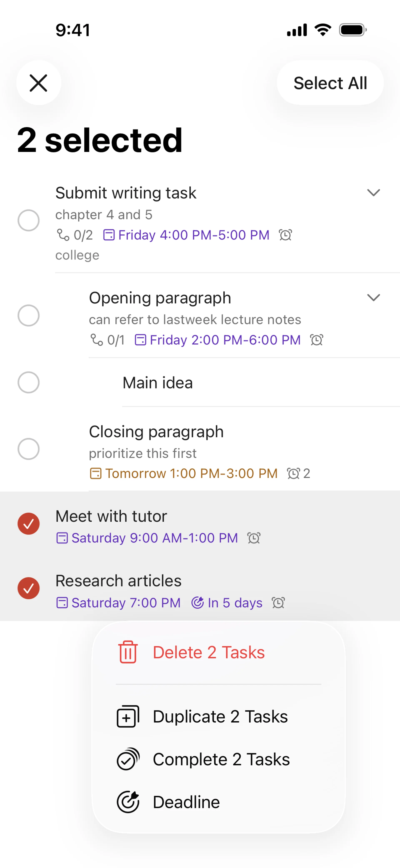Tap the alarm icon on Meet with tutor
Screen dimensions: 400x868
pos(254,538)
